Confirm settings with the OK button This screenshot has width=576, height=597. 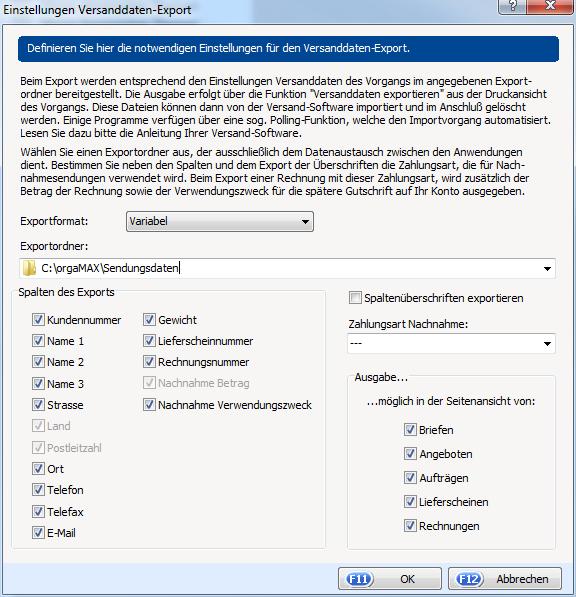click(x=390, y=579)
